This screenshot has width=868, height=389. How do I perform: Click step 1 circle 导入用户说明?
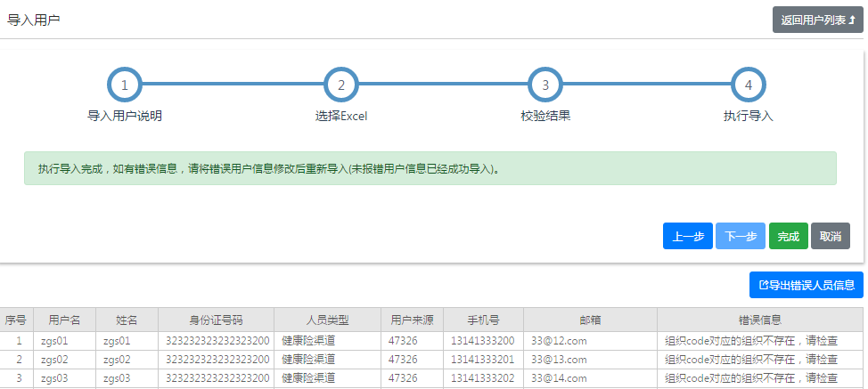coord(125,85)
